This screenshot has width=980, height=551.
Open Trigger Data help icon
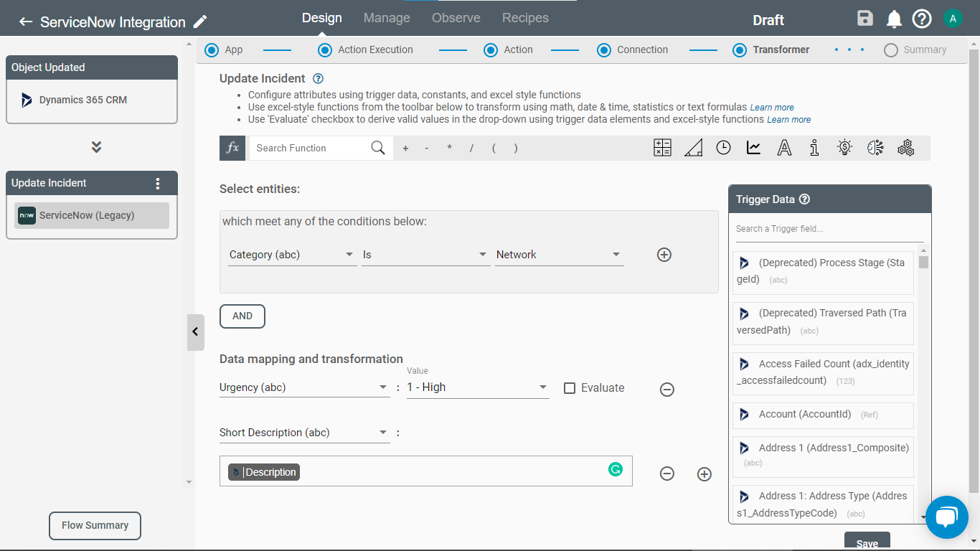click(x=805, y=199)
